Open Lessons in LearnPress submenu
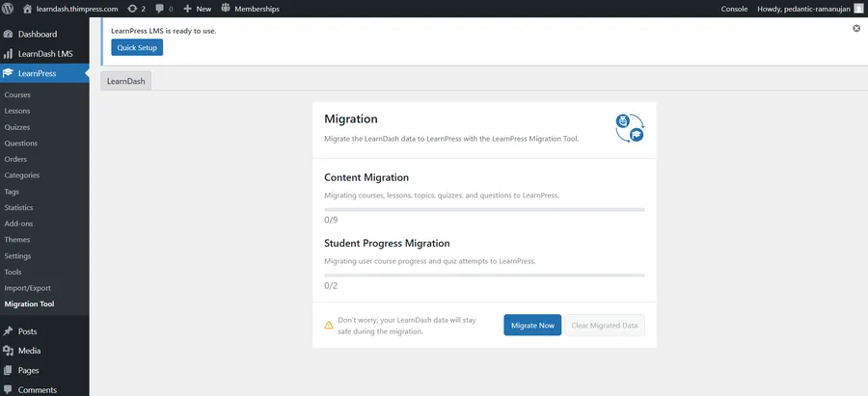 point(17,111)
